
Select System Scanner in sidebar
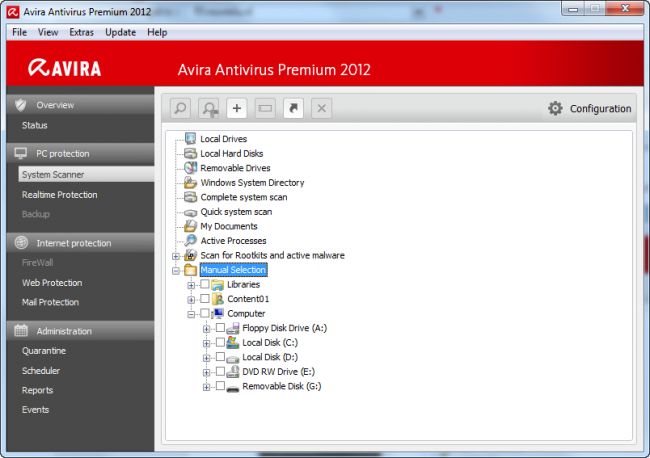[86, 174]
